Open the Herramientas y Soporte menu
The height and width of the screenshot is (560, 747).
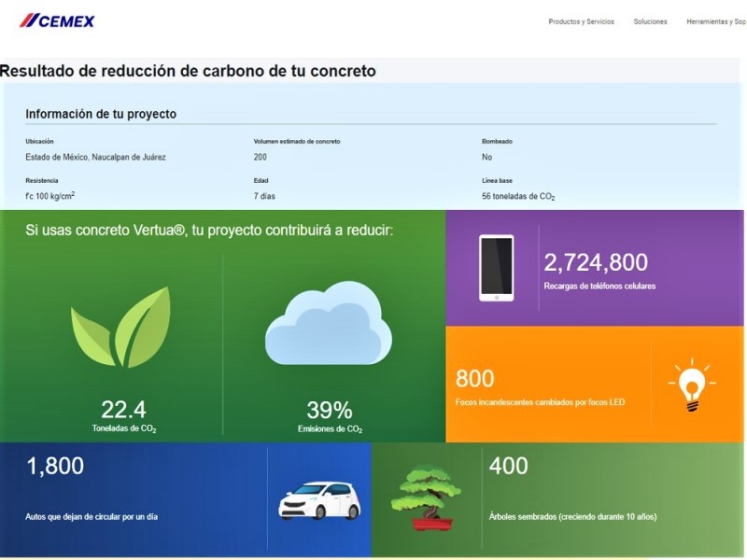[x=715, y=21]
